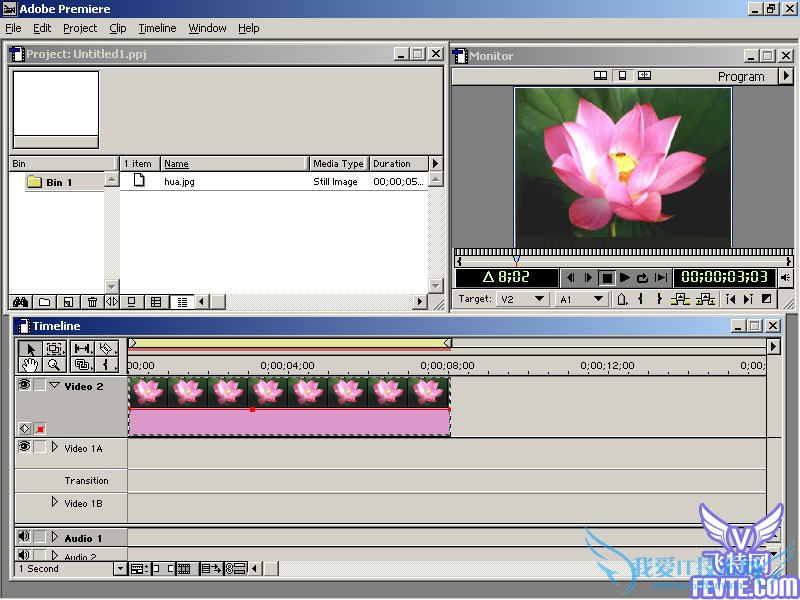
Task: Click the binoculars Find icon
Action: 19,302
